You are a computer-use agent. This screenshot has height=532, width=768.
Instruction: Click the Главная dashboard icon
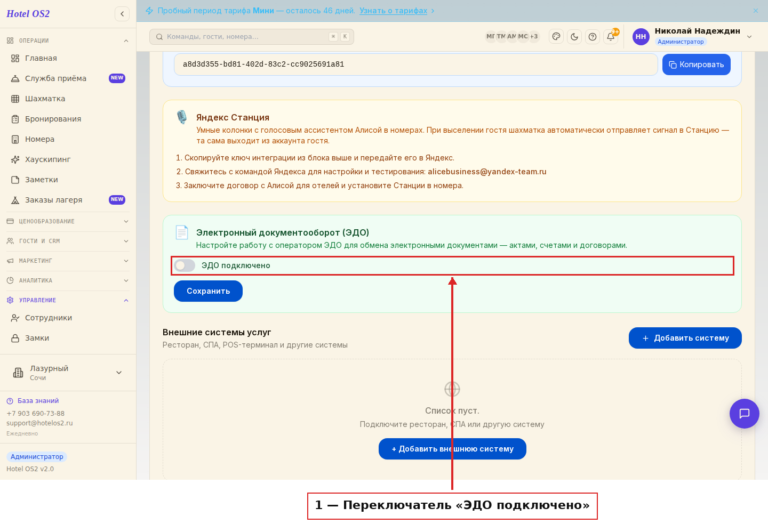(15, 58)
